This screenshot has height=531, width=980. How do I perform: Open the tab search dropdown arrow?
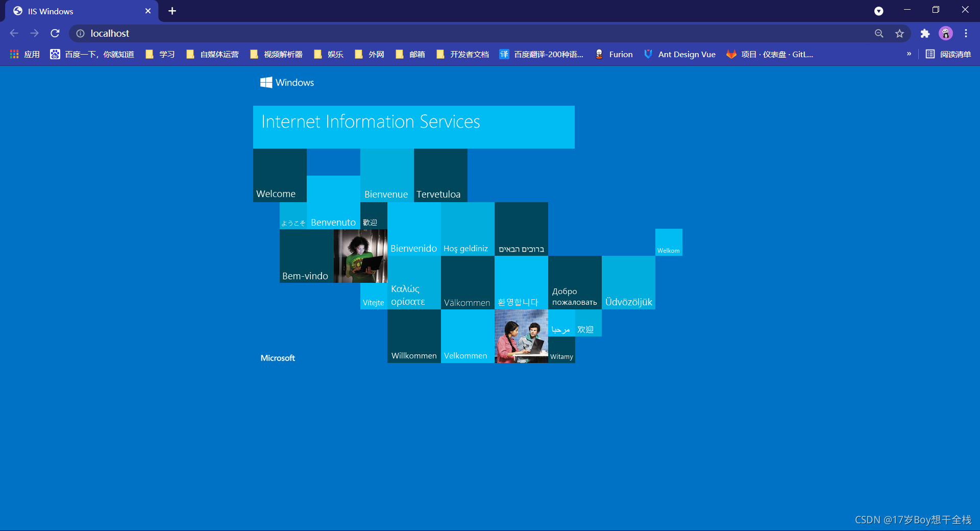click(x=878, y=11)
